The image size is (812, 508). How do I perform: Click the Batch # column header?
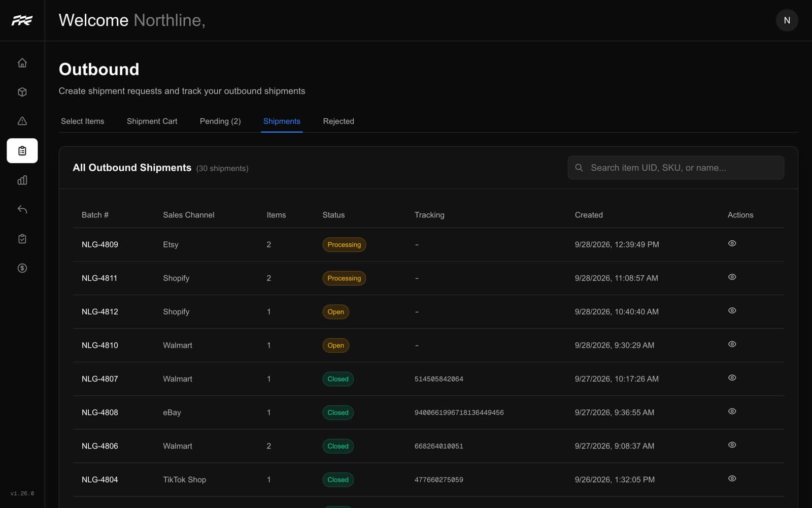(x=95, y=215)
